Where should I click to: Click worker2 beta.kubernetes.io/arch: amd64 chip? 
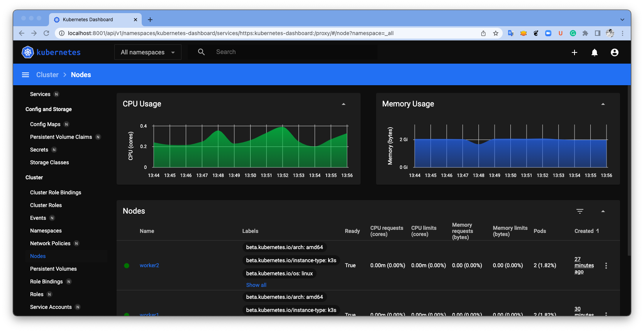[x=285, y=247]
